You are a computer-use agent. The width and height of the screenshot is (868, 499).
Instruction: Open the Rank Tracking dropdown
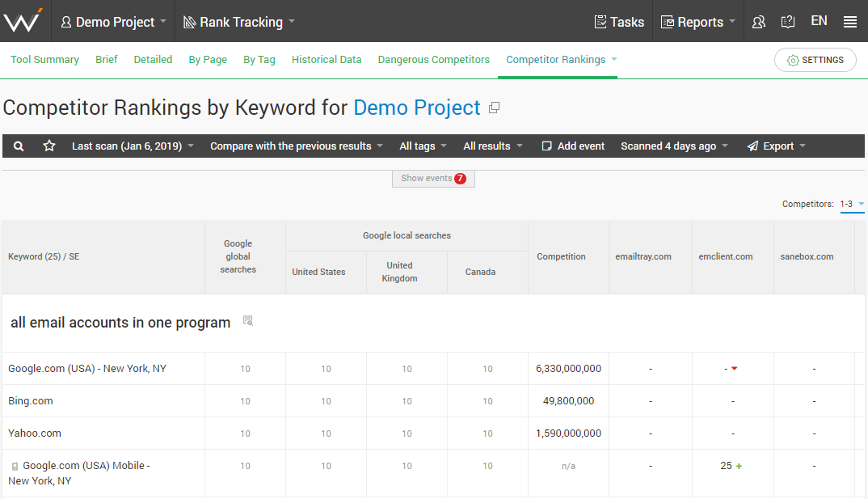click(239, 22)
